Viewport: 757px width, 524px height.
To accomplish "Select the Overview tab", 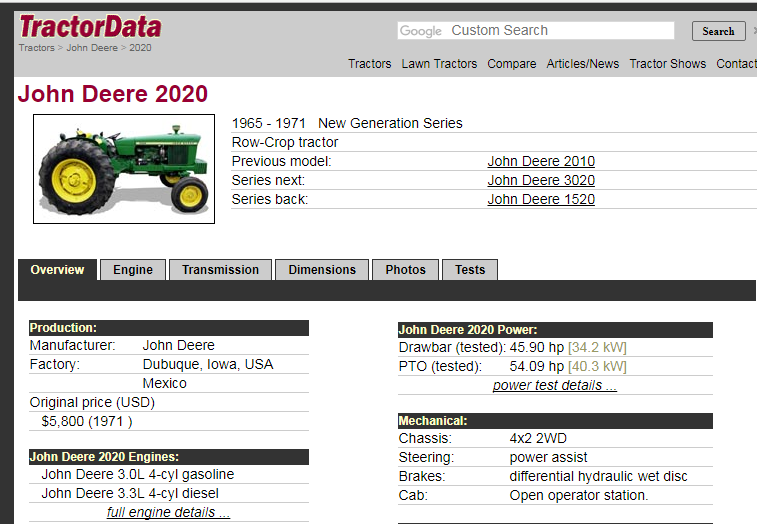I will click(x=57, y=270).
